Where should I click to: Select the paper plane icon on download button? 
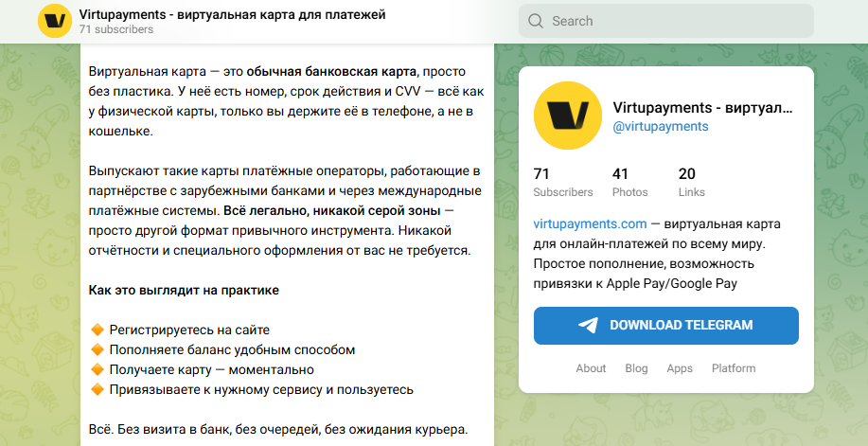click(x=588, y=325)
